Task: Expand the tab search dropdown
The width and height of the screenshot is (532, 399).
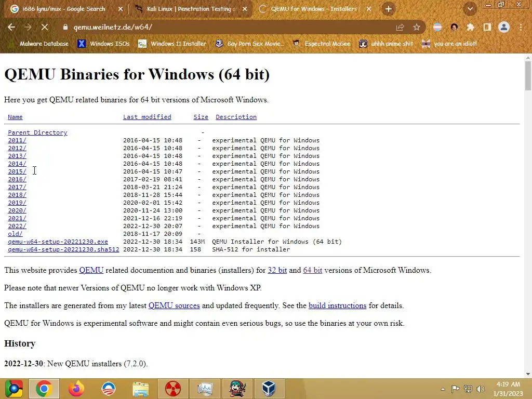Action: (x=470, y=9)
